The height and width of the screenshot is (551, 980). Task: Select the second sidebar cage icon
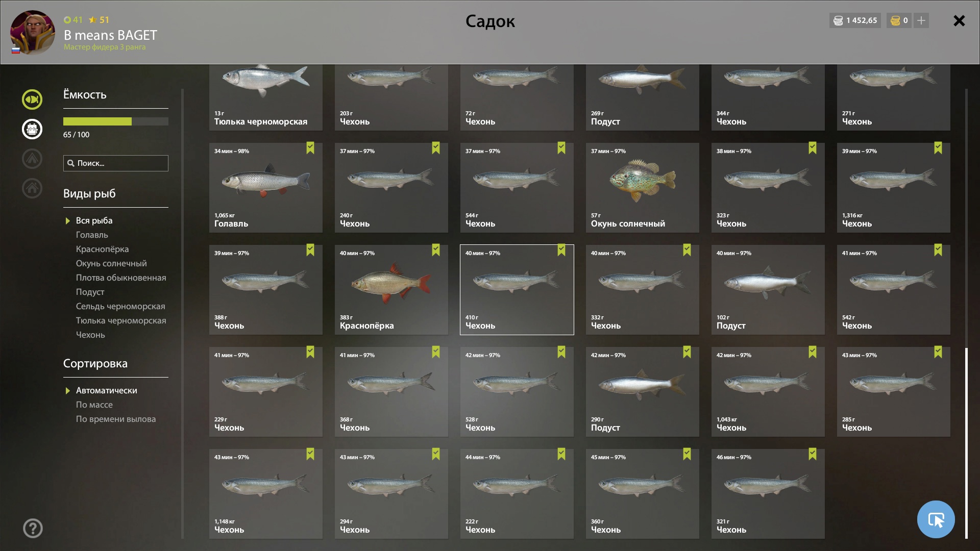(32, 129)
